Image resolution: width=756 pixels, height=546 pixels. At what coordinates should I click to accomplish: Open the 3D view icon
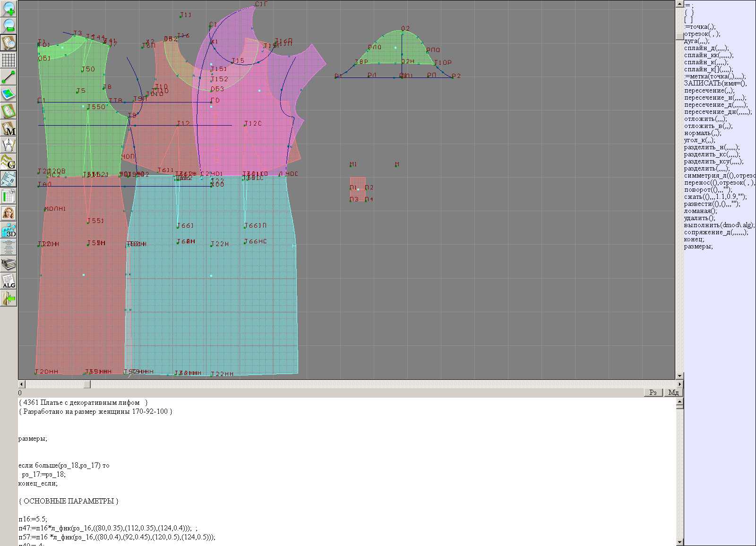pos(9,230)
